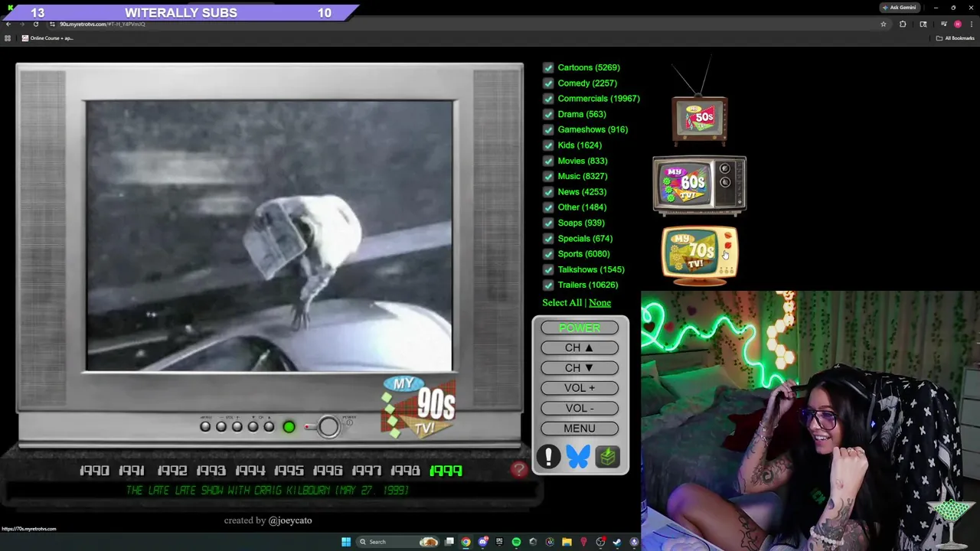
Task: Click the green box icon in remote
Action: (608, 457)
